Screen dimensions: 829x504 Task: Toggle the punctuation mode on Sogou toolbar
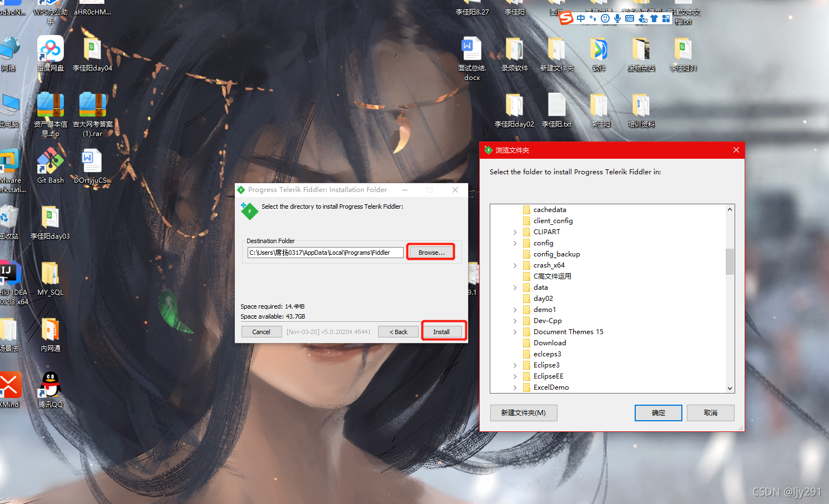click(593, 18)
